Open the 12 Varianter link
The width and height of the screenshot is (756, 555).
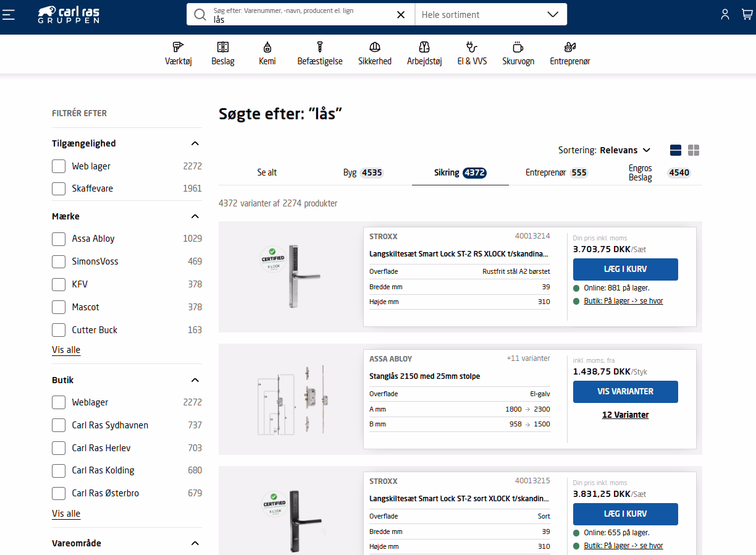pyautogui.click(x=625, y=415)
